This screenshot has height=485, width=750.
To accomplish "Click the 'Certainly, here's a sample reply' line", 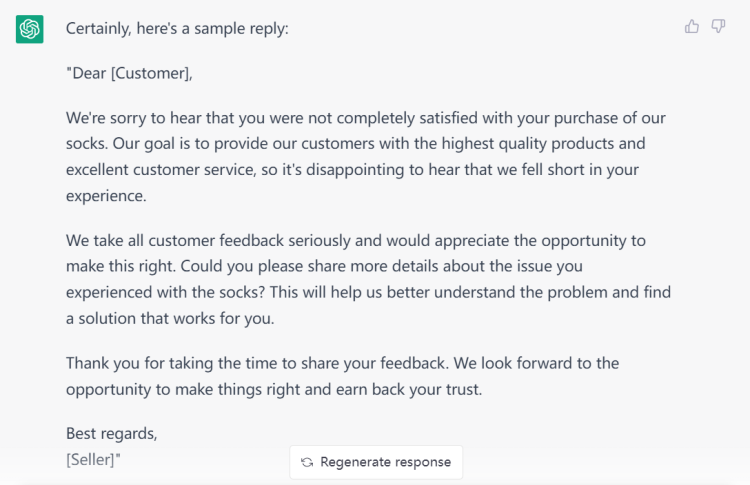I will click(x=177, y=29).
